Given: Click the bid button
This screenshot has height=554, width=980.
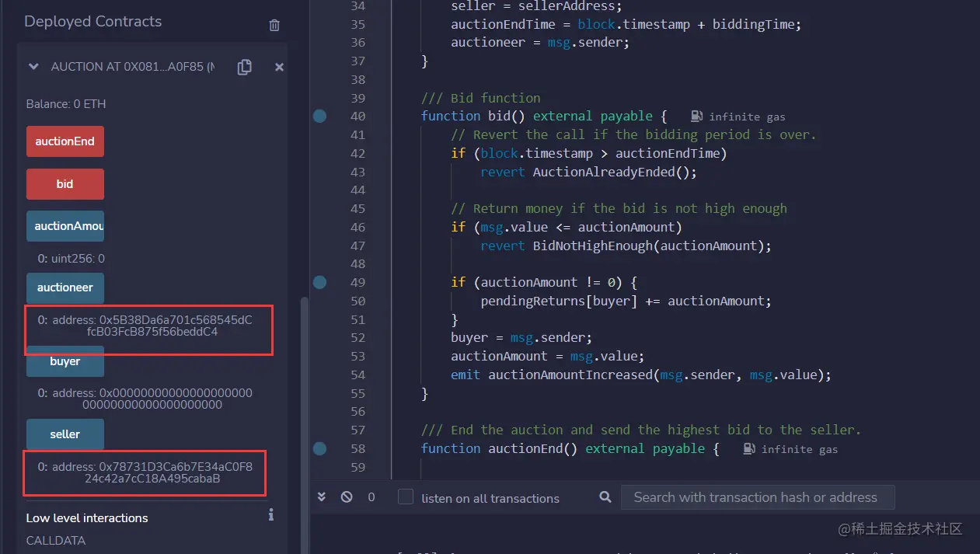Looking at the screenshot, I should (x=65, y=184).
